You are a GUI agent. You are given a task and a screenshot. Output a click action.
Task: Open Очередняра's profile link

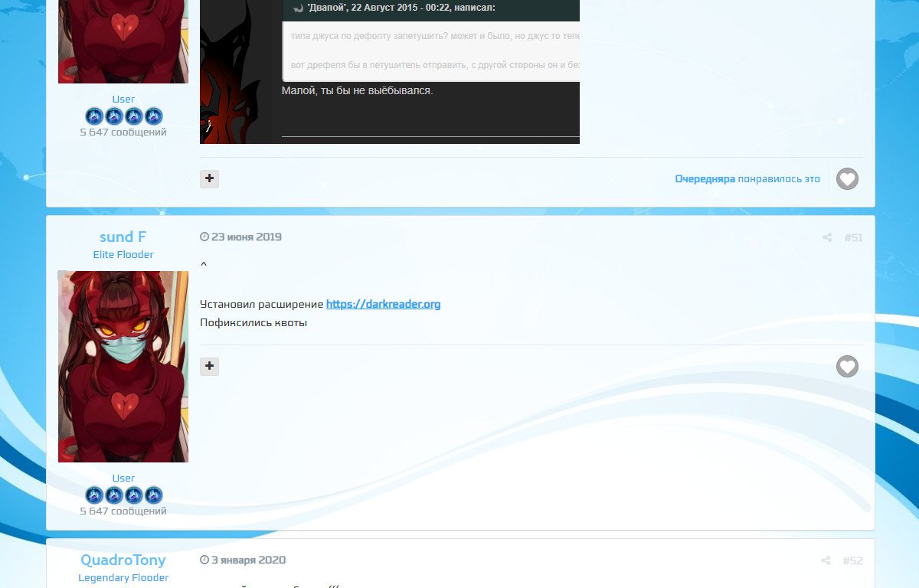(x=705, y=179)
